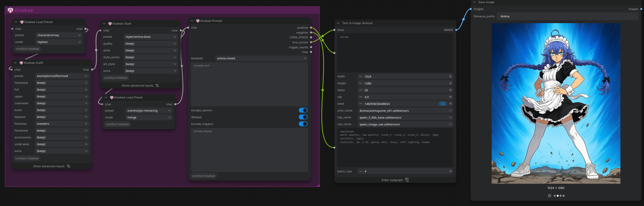Decrease height with the minus icon
Screen dimensions: 644x206
point(360,83)
